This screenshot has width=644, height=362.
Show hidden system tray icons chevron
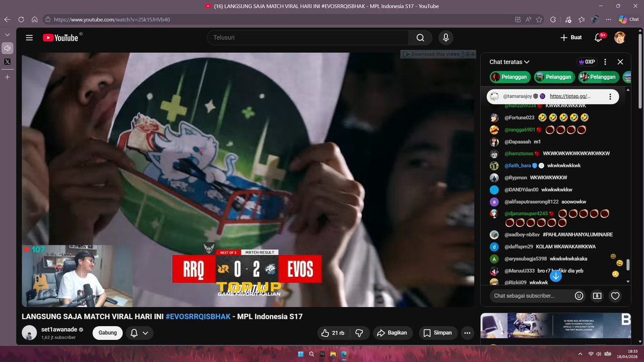pos(580,354)
